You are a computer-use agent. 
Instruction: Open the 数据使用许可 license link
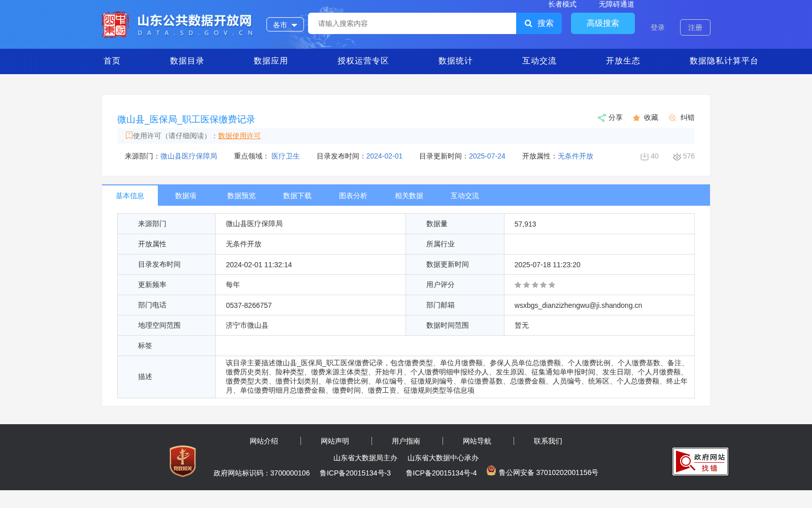click(x=240, y=136)
